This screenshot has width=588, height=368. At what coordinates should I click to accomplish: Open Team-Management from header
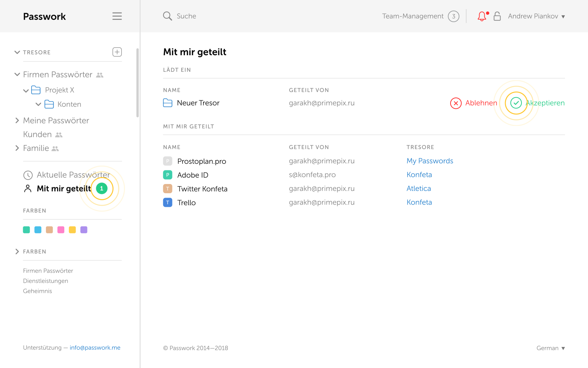tap(413, 16)
